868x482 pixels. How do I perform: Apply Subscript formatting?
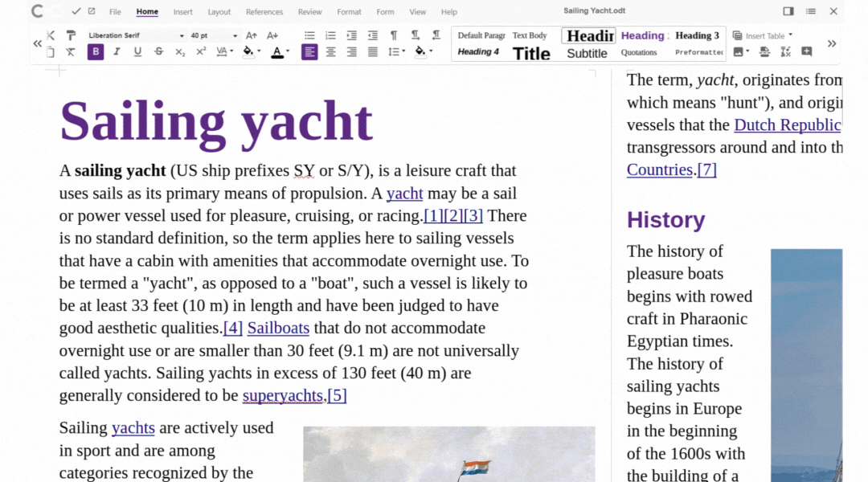[x=180, y=51]
